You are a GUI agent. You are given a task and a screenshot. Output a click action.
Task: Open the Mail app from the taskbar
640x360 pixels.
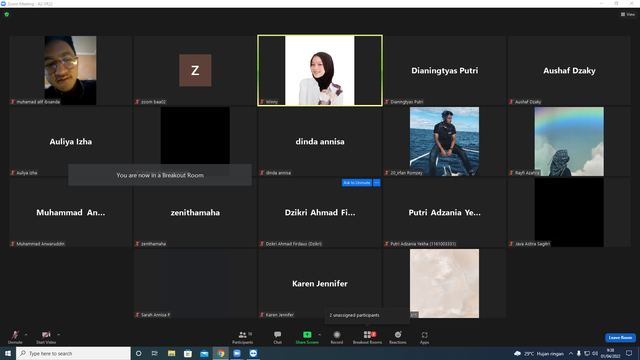pos(204,353)
